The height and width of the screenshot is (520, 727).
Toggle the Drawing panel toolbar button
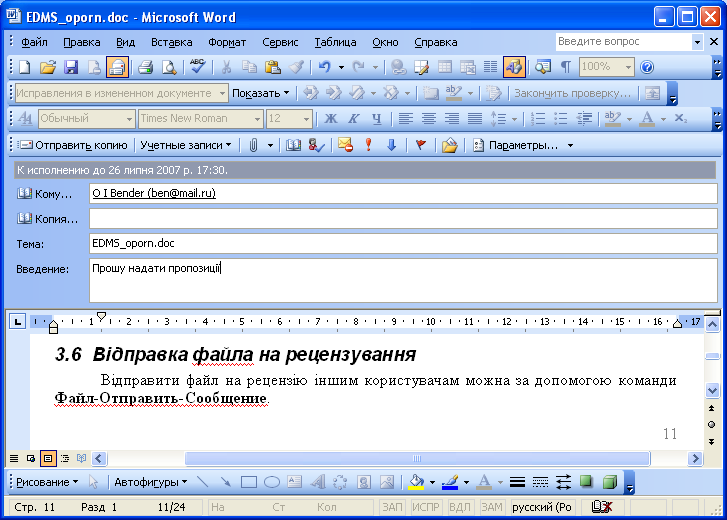514,67
